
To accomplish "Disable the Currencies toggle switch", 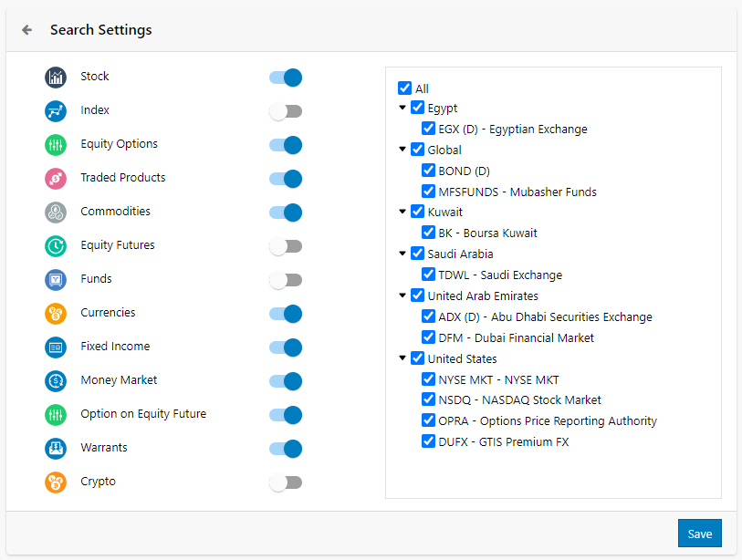I will 286,314.
